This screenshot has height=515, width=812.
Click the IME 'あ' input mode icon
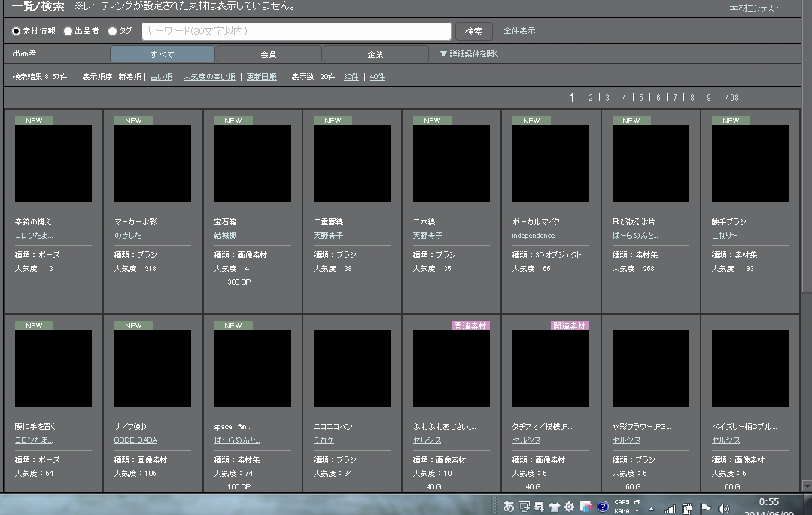point(509,507)
